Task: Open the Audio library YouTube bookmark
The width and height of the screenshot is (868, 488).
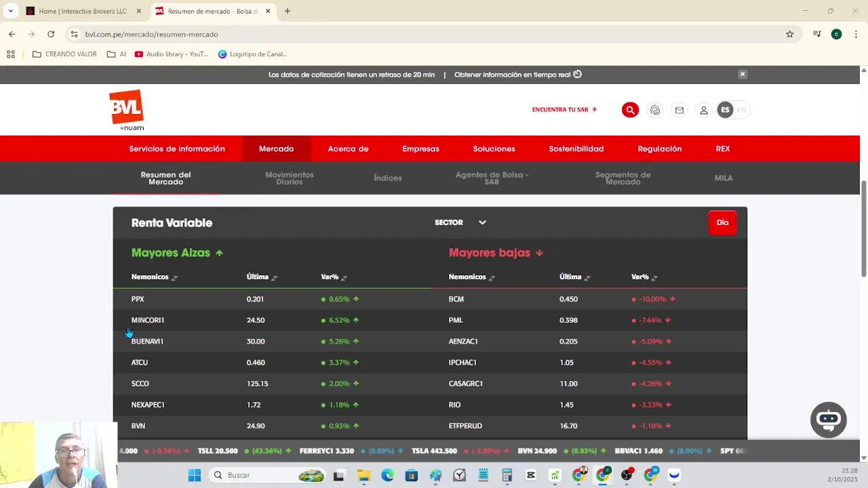Action: (172, 54)
